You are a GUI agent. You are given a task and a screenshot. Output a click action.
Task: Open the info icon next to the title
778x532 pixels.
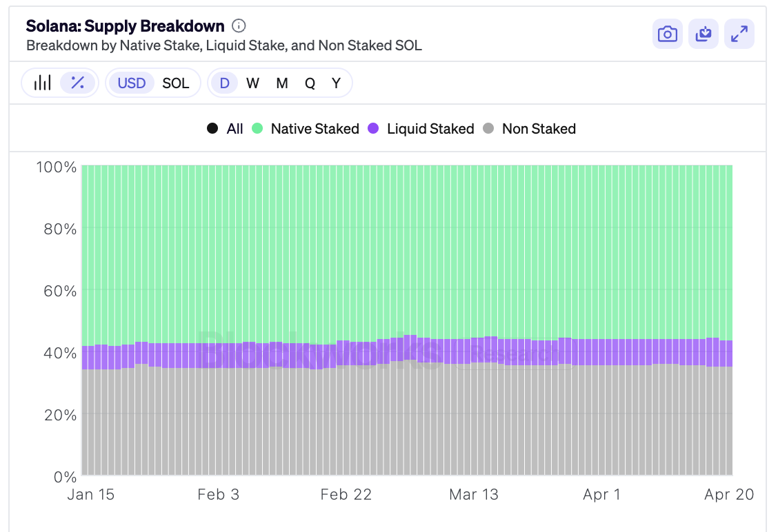coord(238,26)
